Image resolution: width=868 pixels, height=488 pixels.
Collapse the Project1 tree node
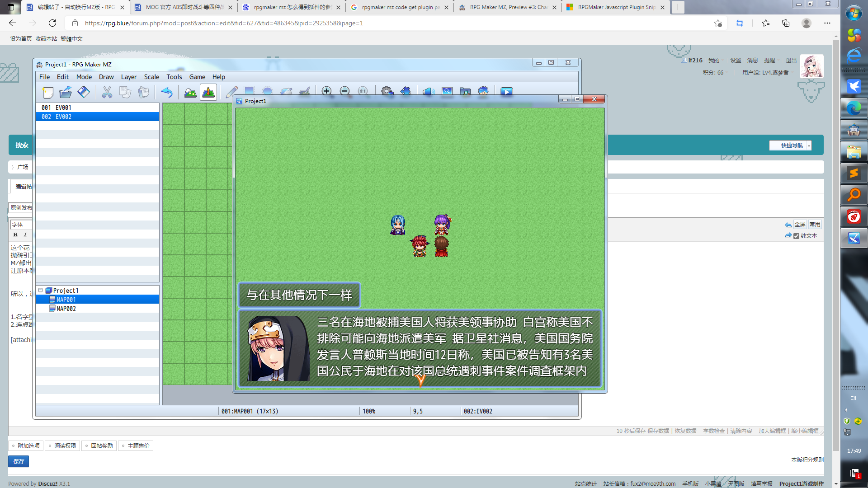pyautogui.click(x=40, y=290)
